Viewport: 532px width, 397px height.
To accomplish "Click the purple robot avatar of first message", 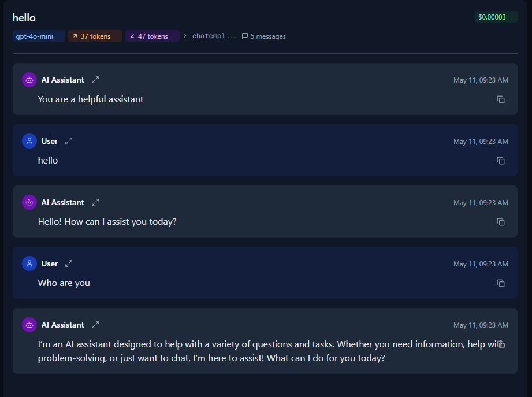I will click(x=29, y=80).
